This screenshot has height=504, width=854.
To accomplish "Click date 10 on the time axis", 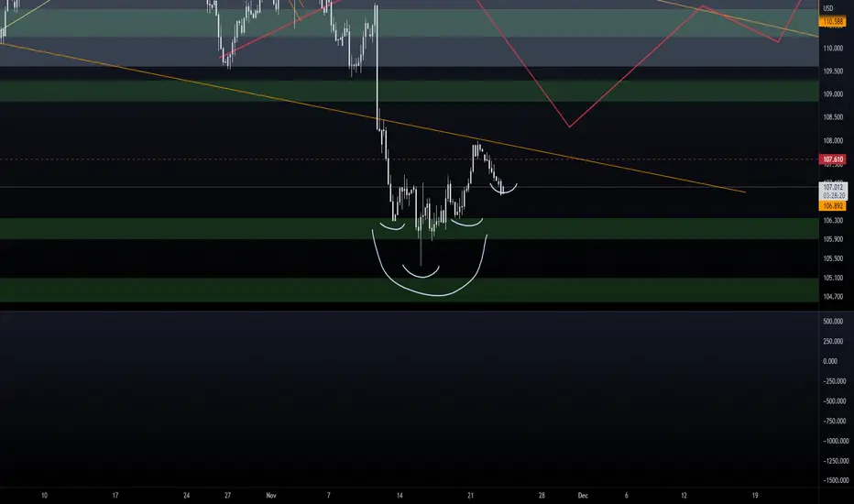I will click(x=44, y=495).
